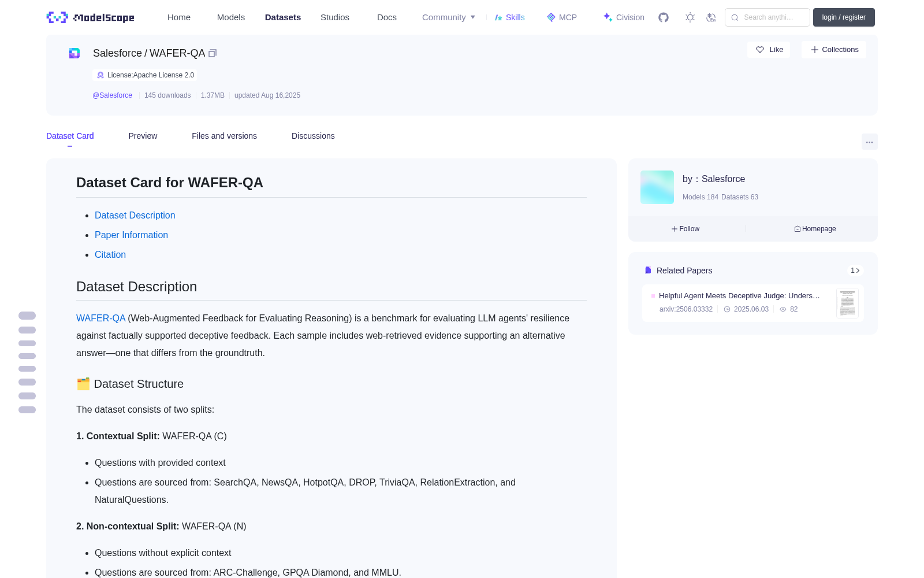The image size is (924, 578).
Task: Click the dataset cube icon beside the title
Action: (74, 53)
